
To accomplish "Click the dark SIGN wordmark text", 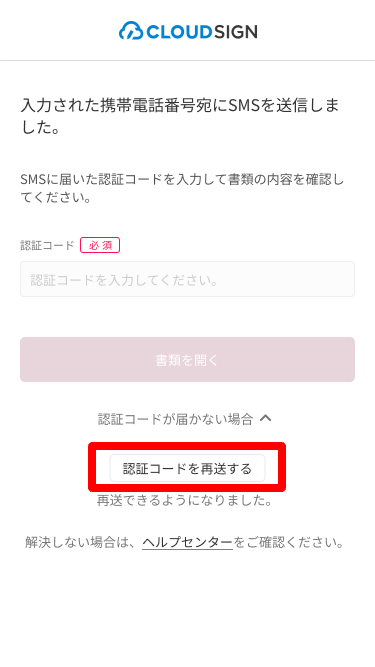I will 235,31.
